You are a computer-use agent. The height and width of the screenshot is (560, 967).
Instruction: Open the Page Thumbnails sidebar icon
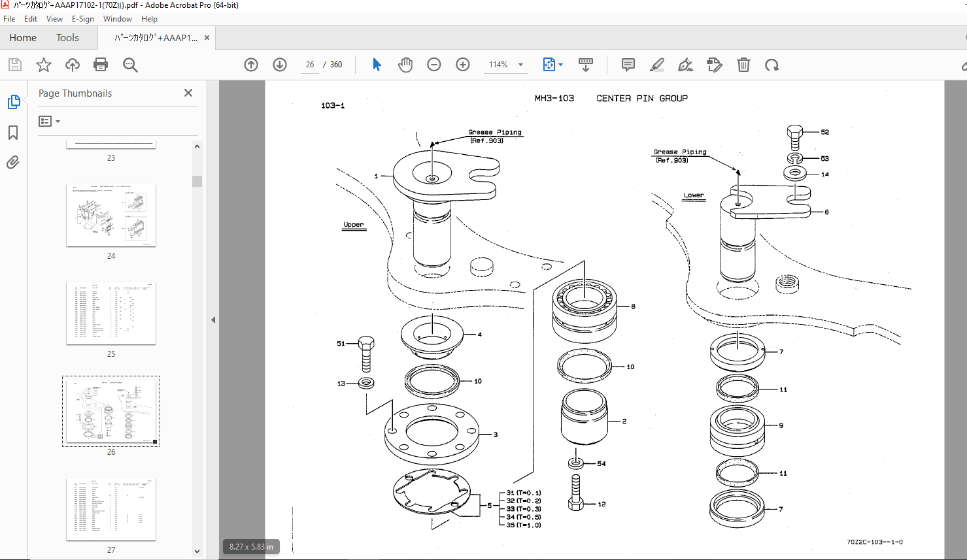(x=14, y=102)
